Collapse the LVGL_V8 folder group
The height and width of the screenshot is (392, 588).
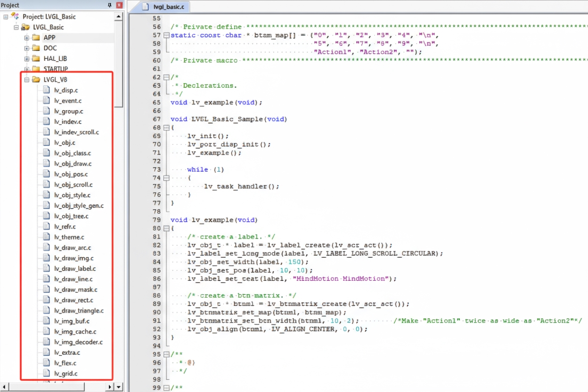(x=27, y=80)
